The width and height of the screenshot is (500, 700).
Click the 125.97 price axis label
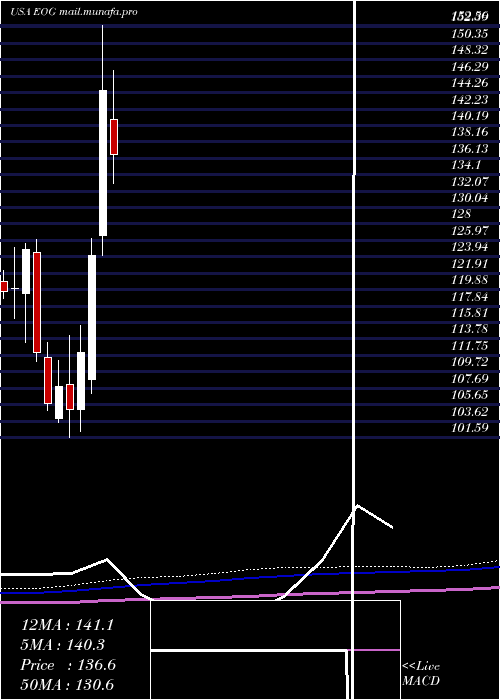pyautogui.click(x=469, y=231)
